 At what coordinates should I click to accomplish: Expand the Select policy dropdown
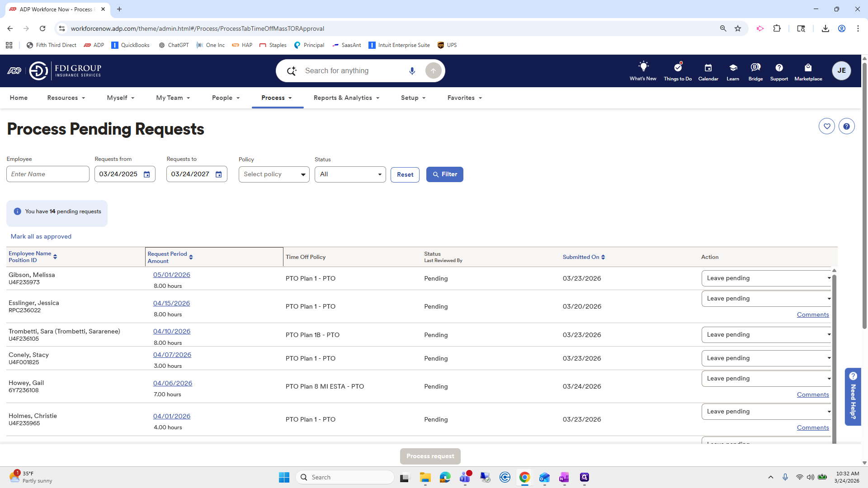[274, 174]
